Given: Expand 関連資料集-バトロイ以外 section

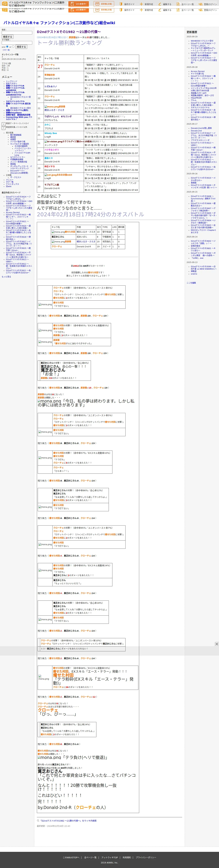Looking at the screenshot, I should pyautogui.click(x=3, y=128).
